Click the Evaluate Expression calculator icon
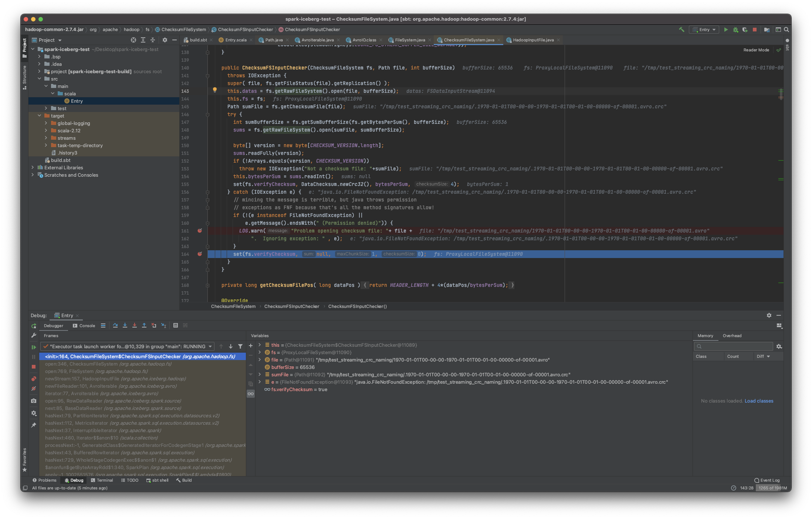The image size is (812, 519). tap(176, 325)
